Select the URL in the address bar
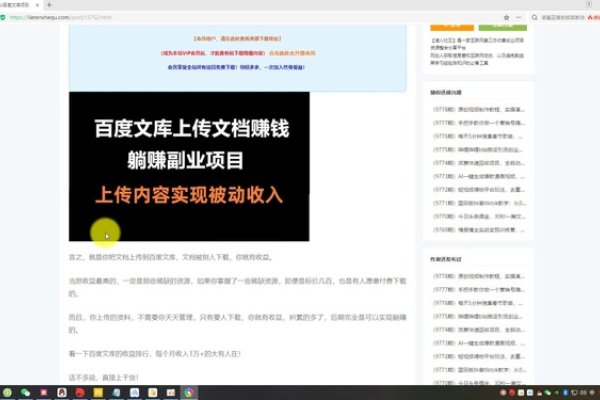Image resolution: width=600 pixels, height=400 pixels. point(60,17)
